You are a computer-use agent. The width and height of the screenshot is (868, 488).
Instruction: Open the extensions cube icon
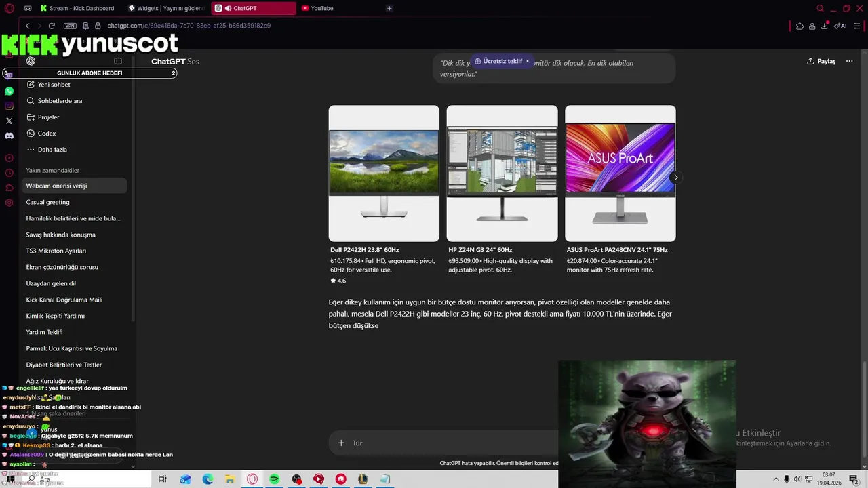click(x=800, y=26)
